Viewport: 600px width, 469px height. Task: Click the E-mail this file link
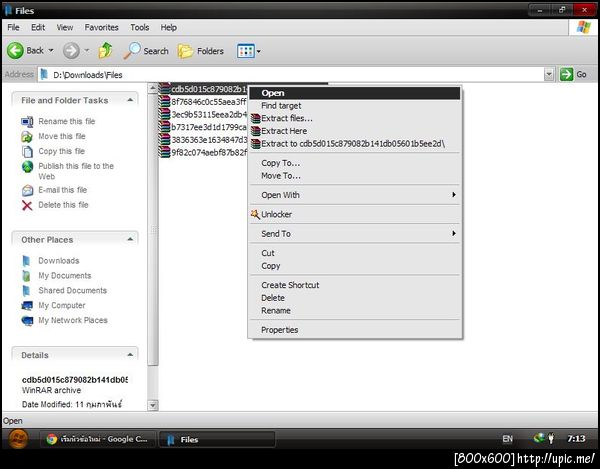[x=62, y=190]
